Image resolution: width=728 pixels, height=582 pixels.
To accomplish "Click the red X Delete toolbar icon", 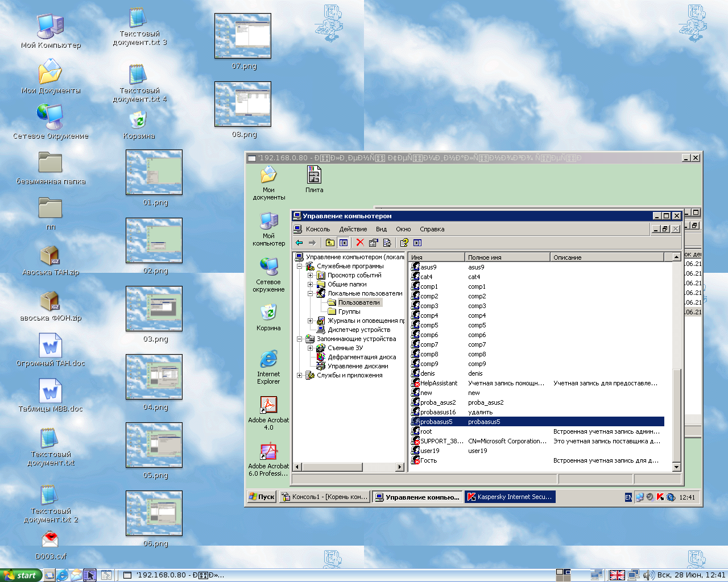I will point(360,243).
